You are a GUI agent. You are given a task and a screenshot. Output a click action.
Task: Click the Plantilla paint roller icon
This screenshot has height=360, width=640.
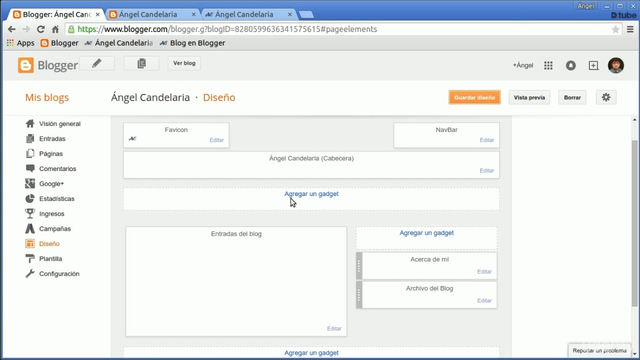pyautogui.click(x=30, y=258)
